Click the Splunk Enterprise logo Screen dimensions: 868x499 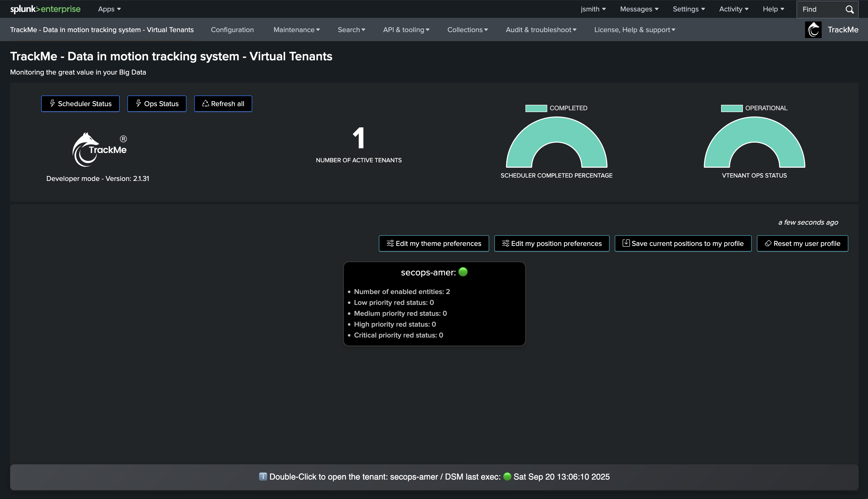pos(45,9)
